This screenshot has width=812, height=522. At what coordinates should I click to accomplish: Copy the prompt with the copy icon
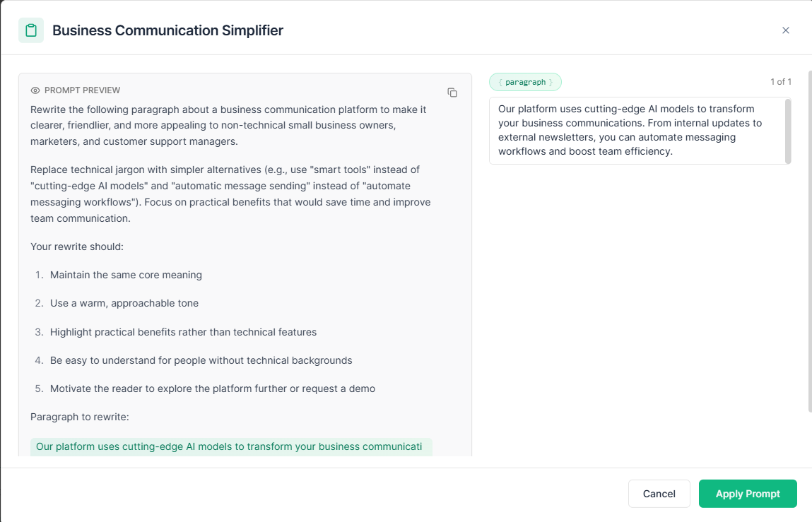452,93
